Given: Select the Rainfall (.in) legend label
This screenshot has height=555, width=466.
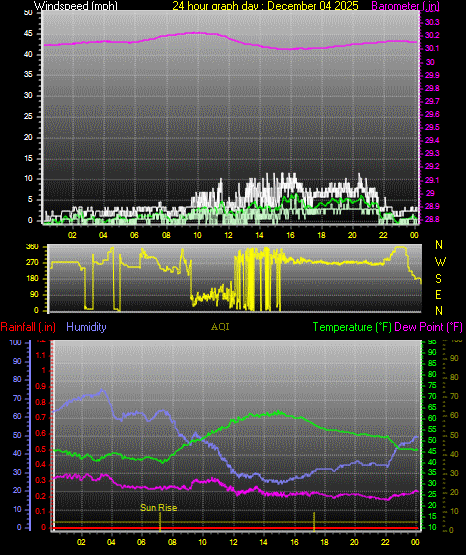Looking at the screenshot, I should pos(28,327).
